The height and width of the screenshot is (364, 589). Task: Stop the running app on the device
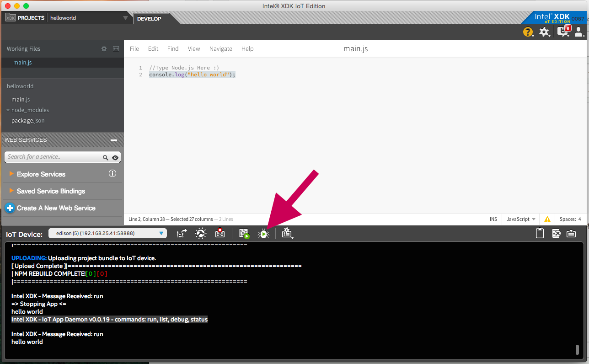220,233
